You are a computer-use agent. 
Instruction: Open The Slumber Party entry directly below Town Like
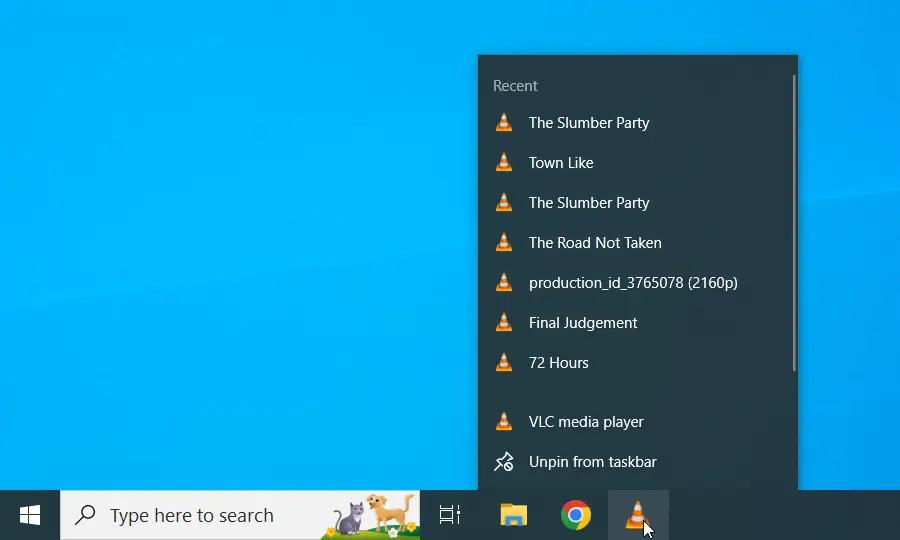point(638,203)
